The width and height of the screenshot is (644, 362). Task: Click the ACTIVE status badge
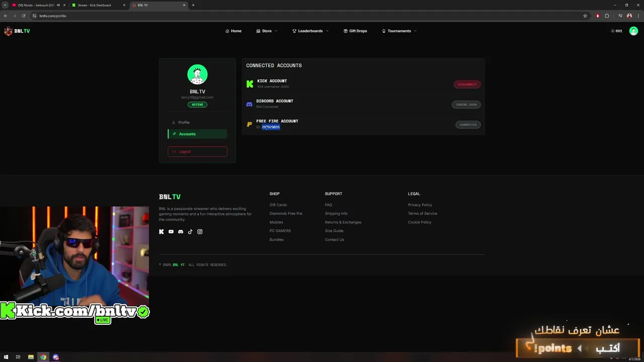coord(197,105)
